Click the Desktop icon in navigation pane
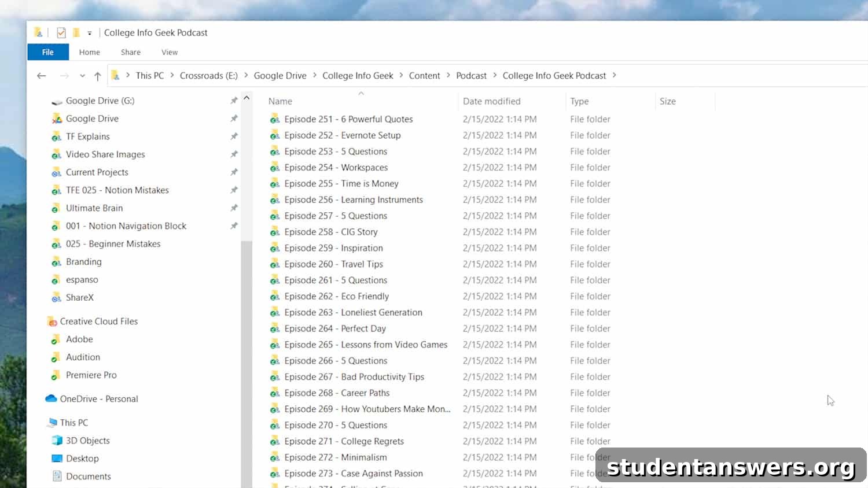Screen dimensions: 868x488 point(57,459)
